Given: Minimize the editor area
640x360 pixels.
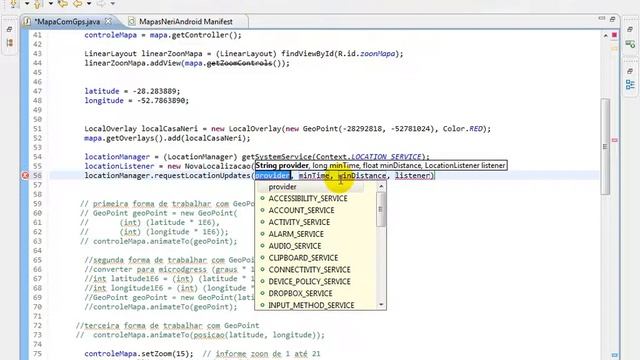Looking at the screenshot, I should click(x=602, y=18).
